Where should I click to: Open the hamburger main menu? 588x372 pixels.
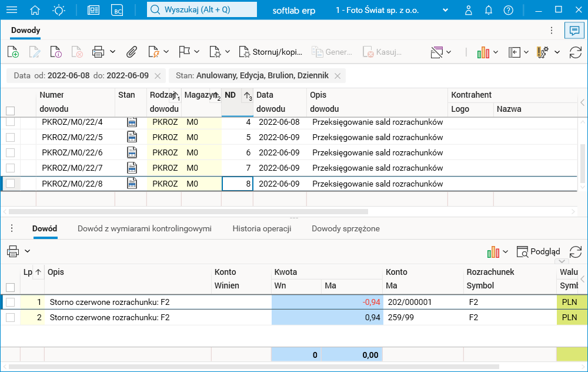point(11,10)
